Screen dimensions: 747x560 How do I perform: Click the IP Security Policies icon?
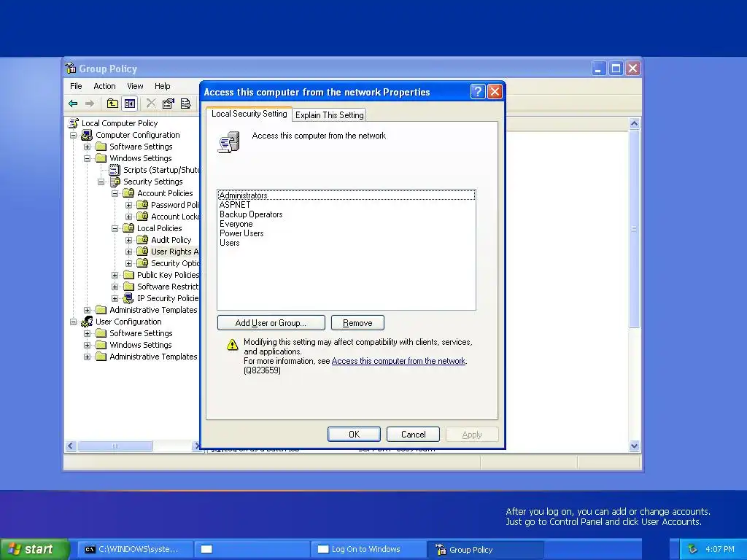click(128, 298)
